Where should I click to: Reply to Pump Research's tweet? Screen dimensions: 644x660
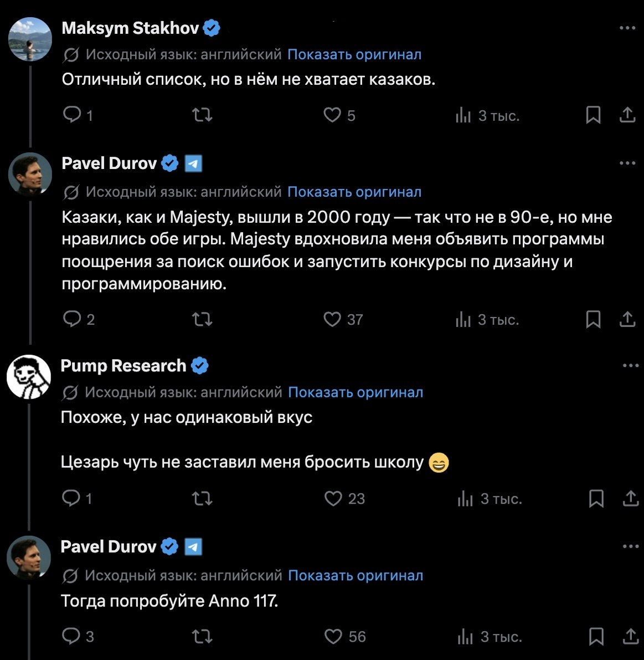(x=71, y=499)
